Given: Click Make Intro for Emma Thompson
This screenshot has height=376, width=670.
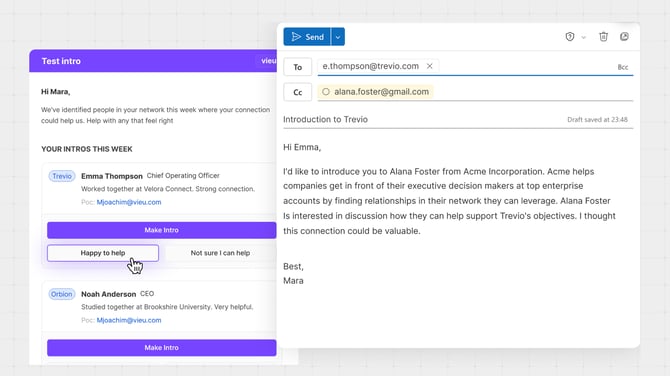Looking at the screenshot, I should (x=162, y=230).
